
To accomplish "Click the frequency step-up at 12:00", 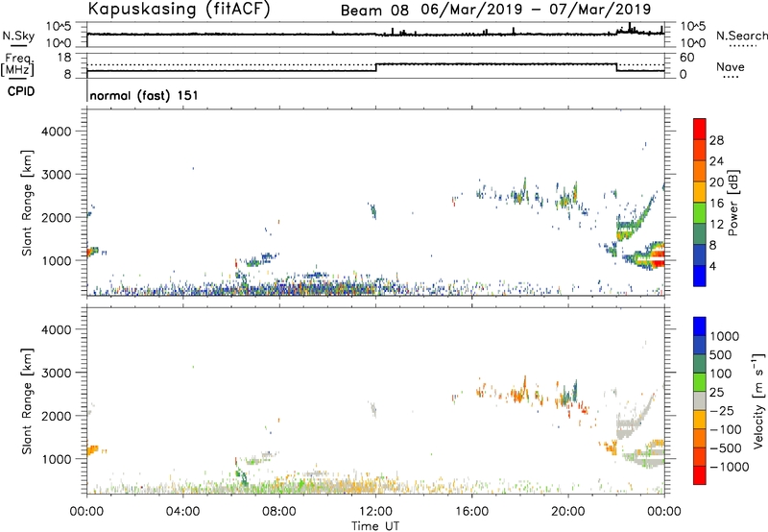I will pos(376,67).
